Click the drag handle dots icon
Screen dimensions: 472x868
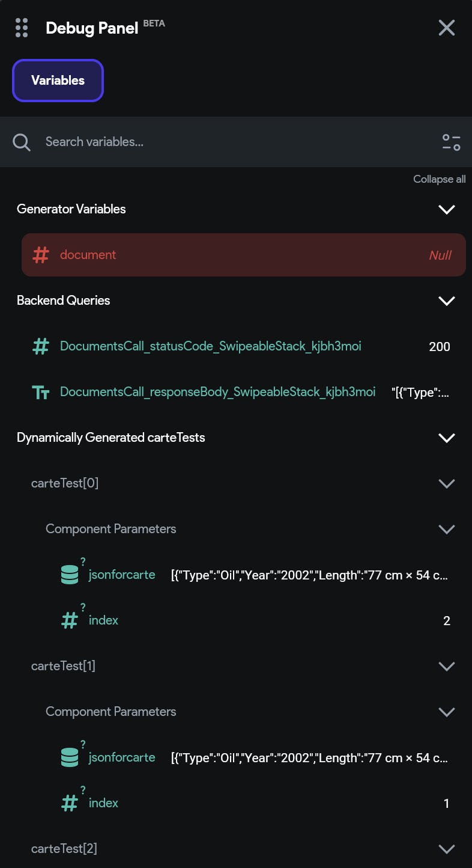(22, 28)
